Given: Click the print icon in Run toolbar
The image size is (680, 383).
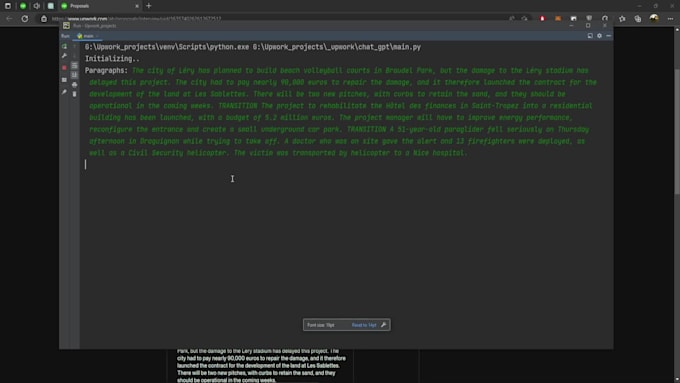Looking at the screenshot, I should 75,85.
